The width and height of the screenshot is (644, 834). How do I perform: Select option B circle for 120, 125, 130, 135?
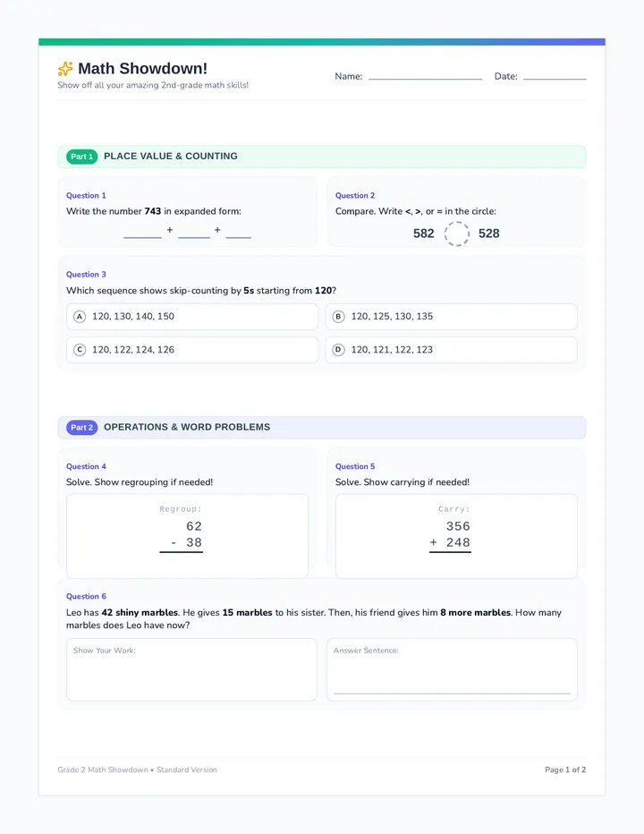pos(338,317)
